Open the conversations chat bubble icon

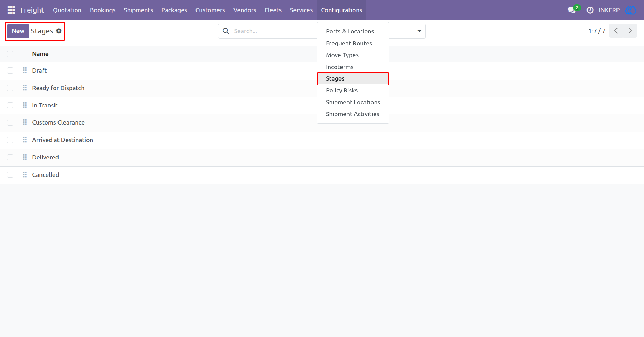click(572, 10)
